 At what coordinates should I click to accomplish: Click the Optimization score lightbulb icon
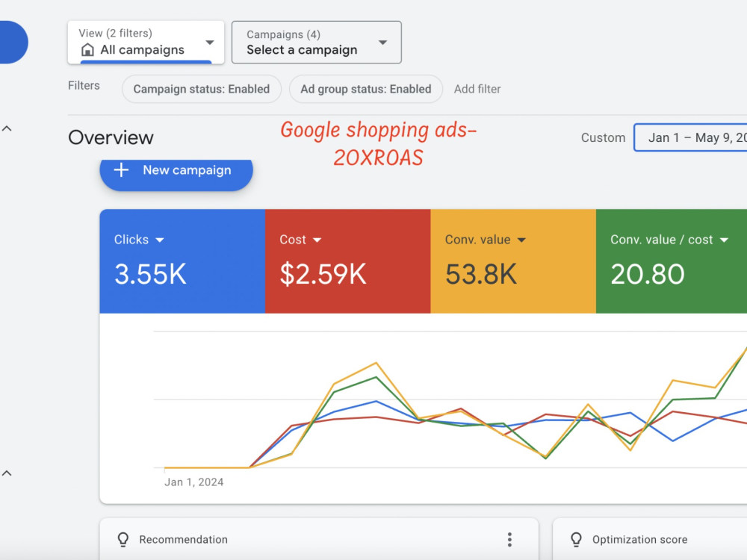[x=576, y=540]
